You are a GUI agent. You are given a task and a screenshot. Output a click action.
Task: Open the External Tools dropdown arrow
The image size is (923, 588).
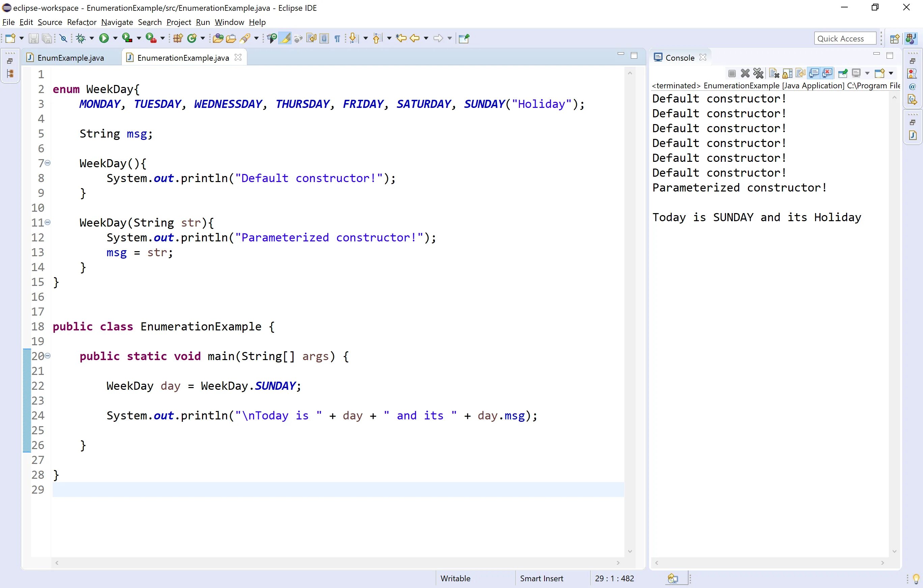(x=163, y=38)
